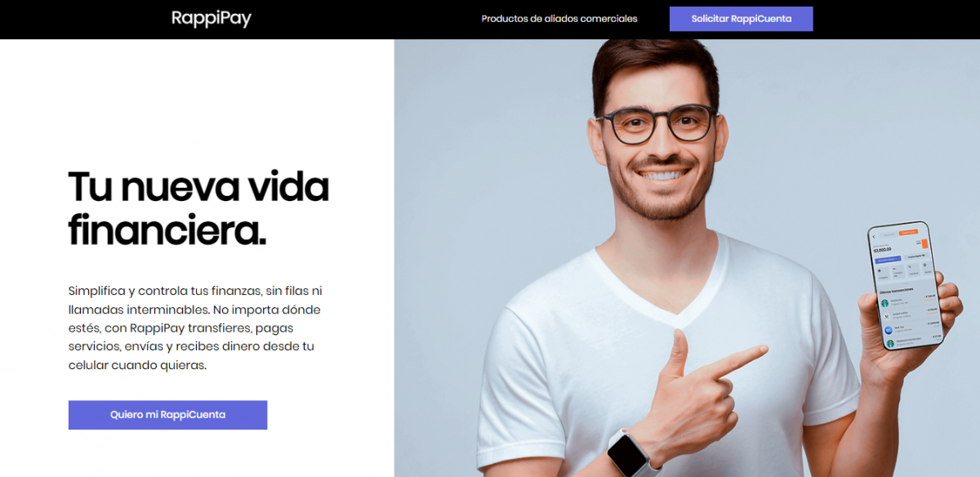Click the back arrow on phone mockup
The height and width of the screenshot is (477, 980).
point(874,237)
